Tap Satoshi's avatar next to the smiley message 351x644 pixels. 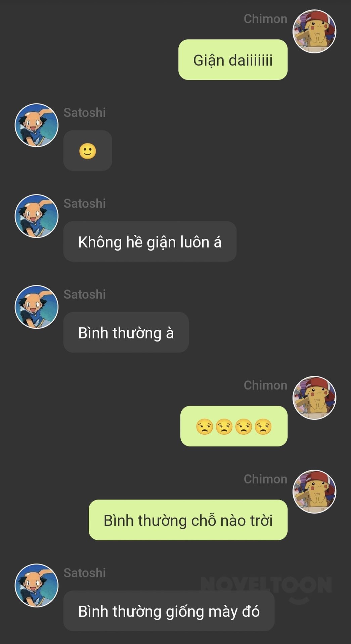point(37,125)
